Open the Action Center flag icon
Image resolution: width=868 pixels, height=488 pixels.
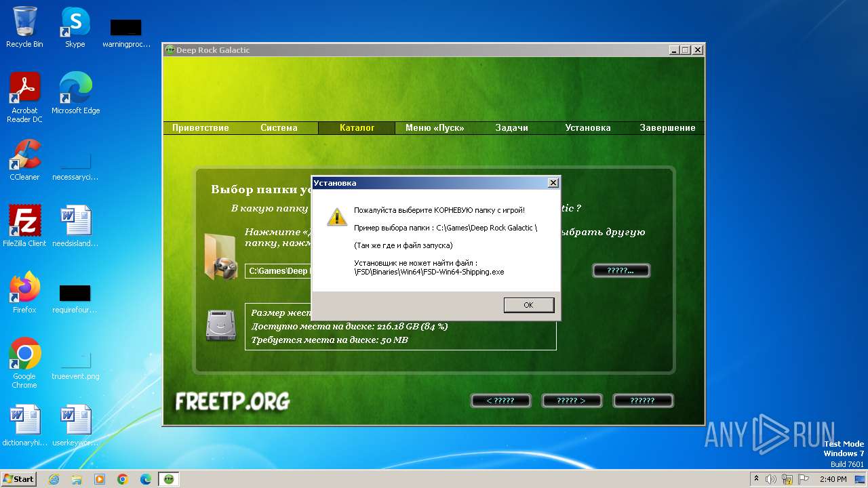[804, 479]
